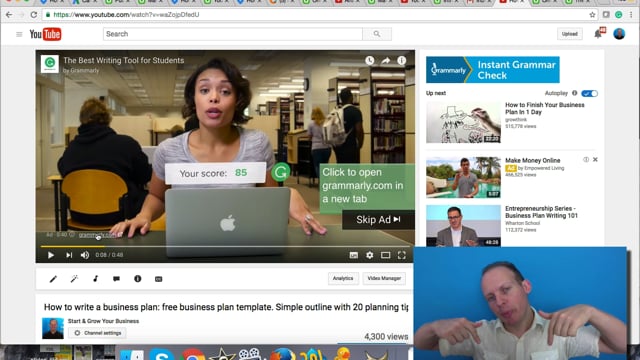Click the search magnifier button
Screen dimensions: 640x360
click(x=377, y=34)
